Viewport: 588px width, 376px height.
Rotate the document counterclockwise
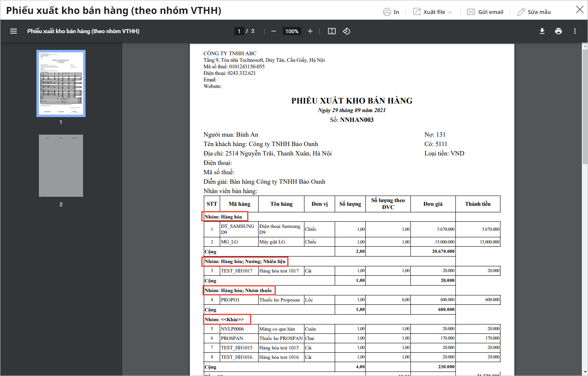click(347, 31)
